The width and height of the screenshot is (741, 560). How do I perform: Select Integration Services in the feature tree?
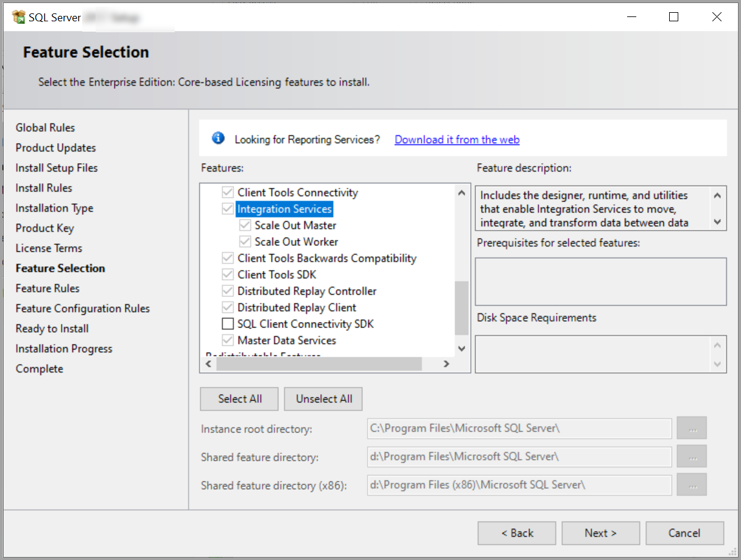[284, 209]
